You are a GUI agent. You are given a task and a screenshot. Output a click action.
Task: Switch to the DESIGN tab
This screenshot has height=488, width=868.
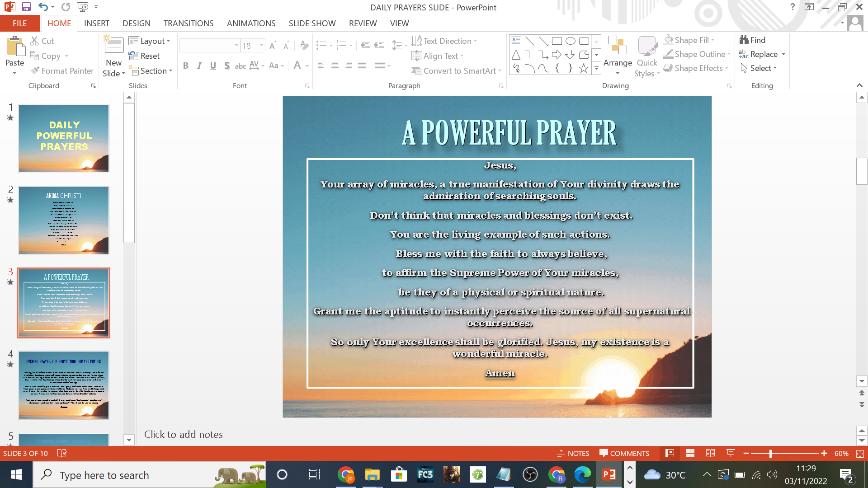136,23
